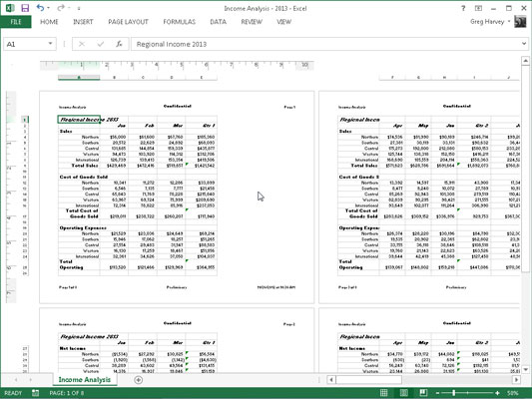Screen dimensions: 532x399
Task: Open Ribbon Display Options
Action: coord(478,8)
